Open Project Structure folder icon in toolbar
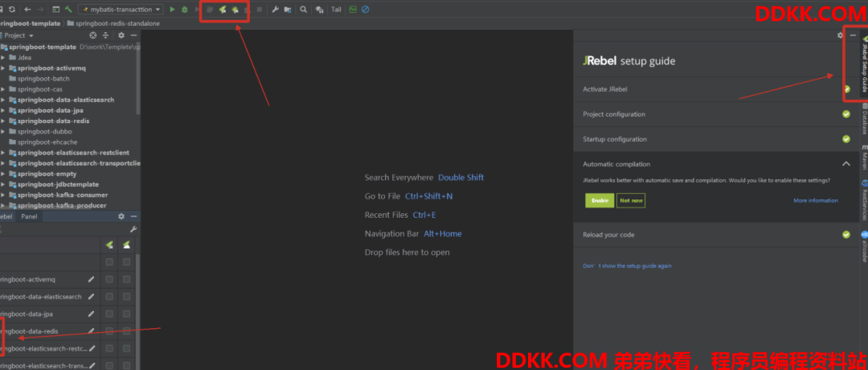 click(288, 10)
